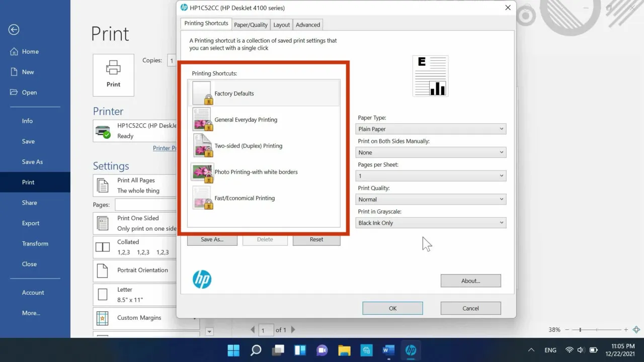Screen dimensions: 644x362
Task: Go to Share in the Word sidebar
Action: point(29,203)
